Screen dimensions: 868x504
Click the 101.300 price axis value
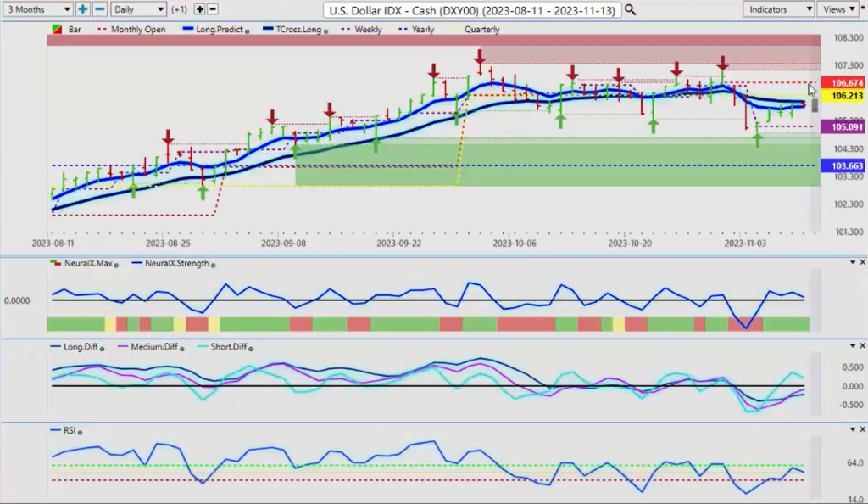pos(848,232)
